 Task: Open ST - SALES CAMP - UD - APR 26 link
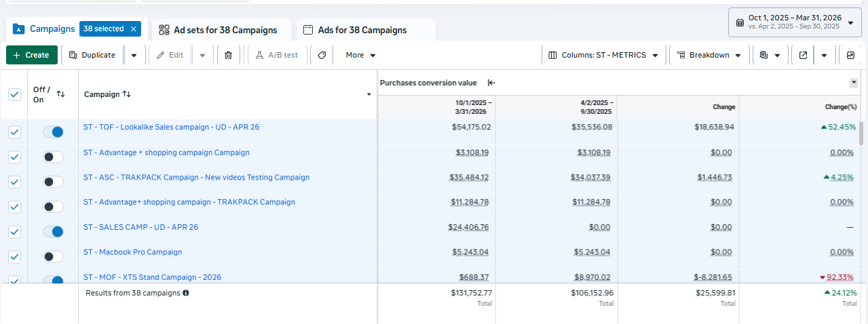(x=140, y=227)
